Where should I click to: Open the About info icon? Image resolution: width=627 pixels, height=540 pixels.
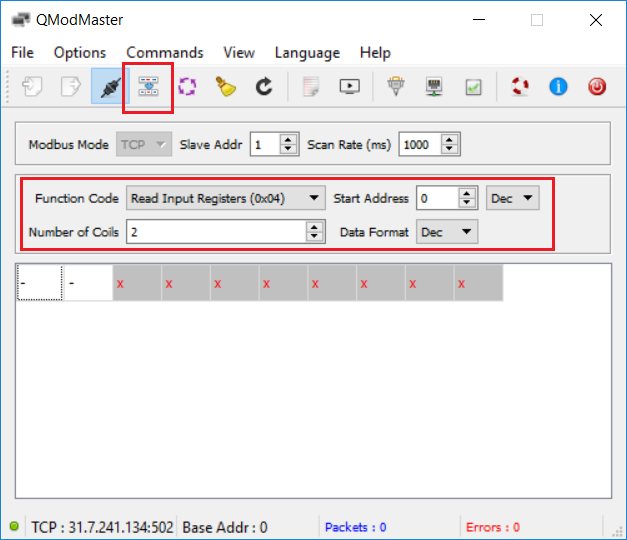(x=558, y=86)
